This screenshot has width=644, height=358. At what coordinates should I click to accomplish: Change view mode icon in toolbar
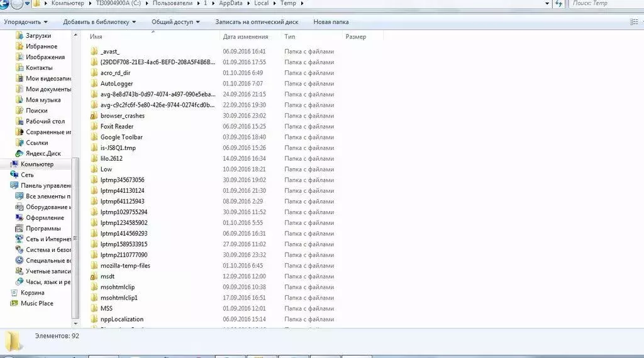(634, 22)
